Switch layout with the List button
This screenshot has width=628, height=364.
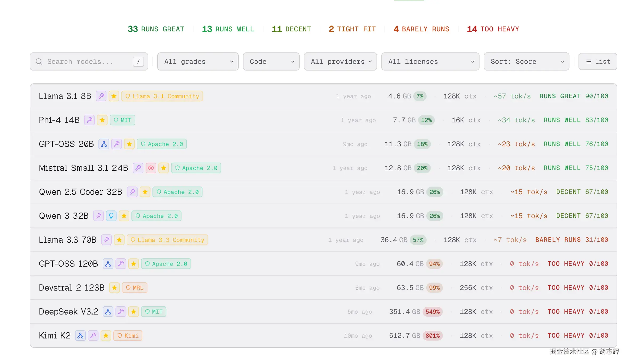point(598,61)
